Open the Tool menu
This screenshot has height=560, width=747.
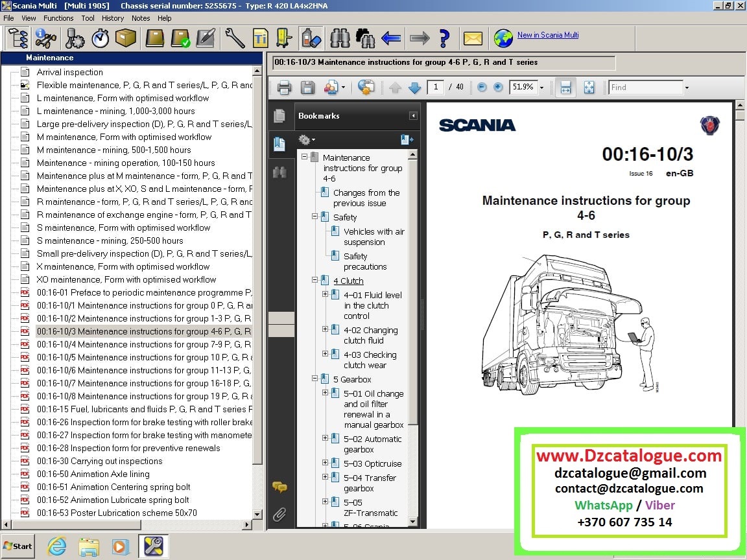tap(88, 18)
